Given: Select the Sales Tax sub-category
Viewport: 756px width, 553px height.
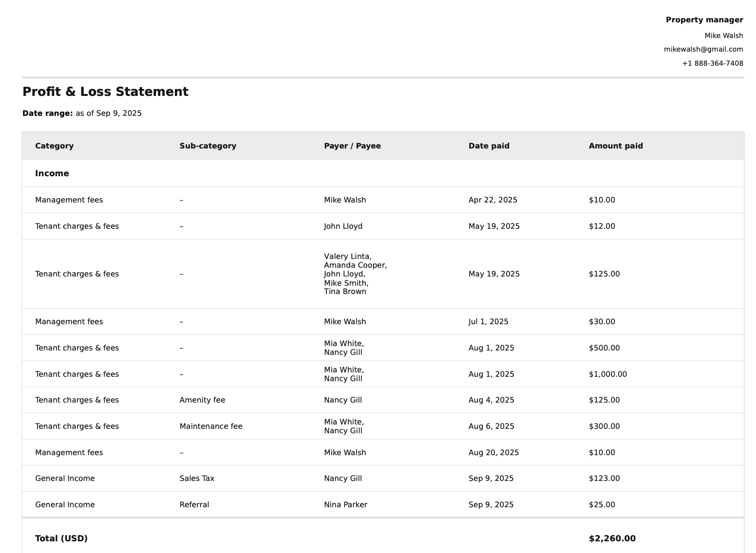Looking at the screenshot, I should 197,479.
